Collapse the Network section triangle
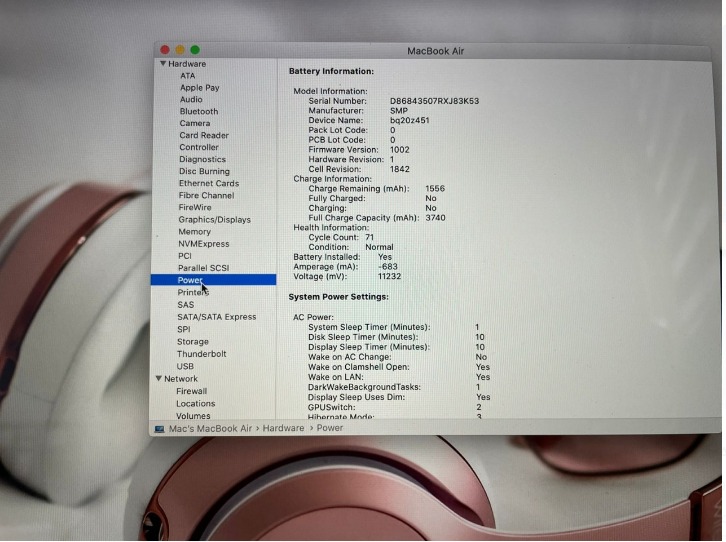726x542 pixels. [x=159, y=378]
